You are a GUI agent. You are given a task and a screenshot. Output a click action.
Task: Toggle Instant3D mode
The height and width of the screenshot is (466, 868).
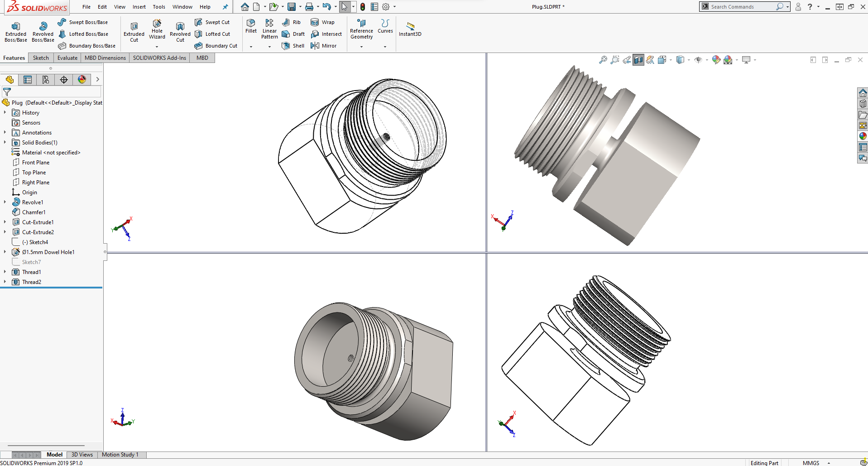(x=410, y=29)
